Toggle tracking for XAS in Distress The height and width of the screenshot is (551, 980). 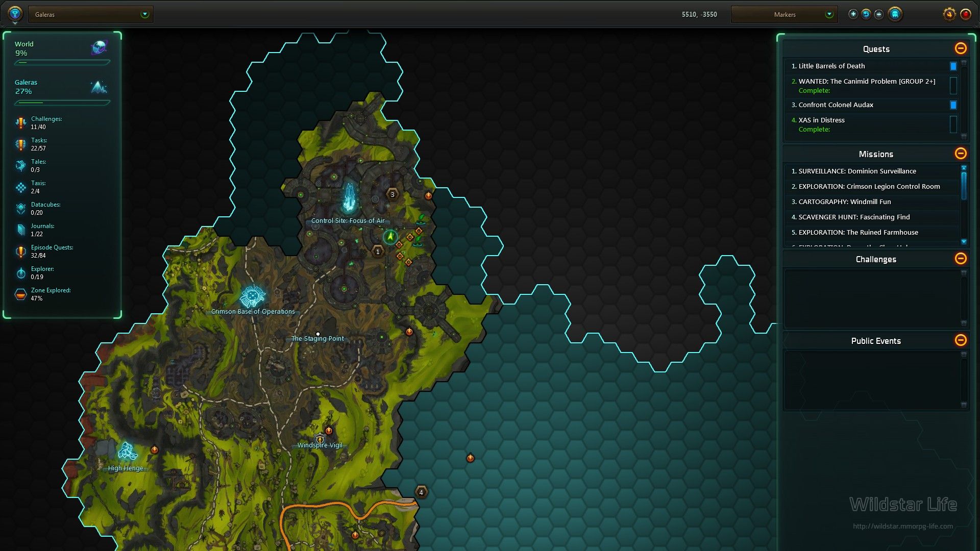coord(953,124)
